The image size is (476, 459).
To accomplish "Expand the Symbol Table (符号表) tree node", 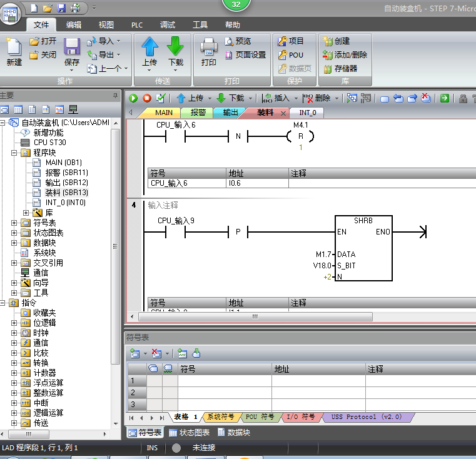I will point(14,223).
